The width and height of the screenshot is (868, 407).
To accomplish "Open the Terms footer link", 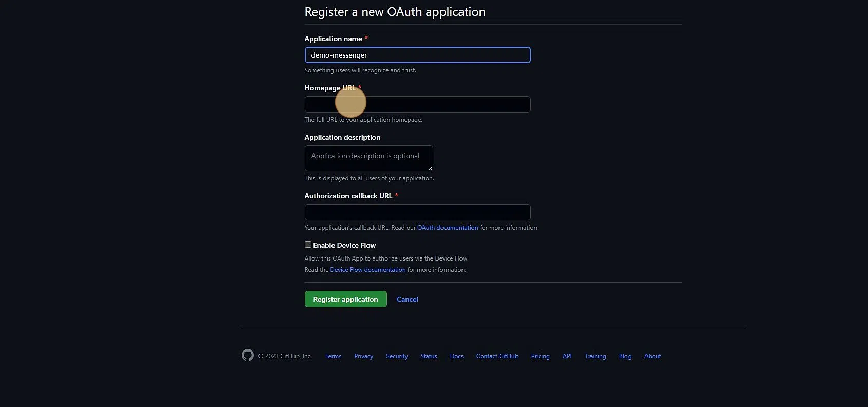I will [x=333, y=356].
